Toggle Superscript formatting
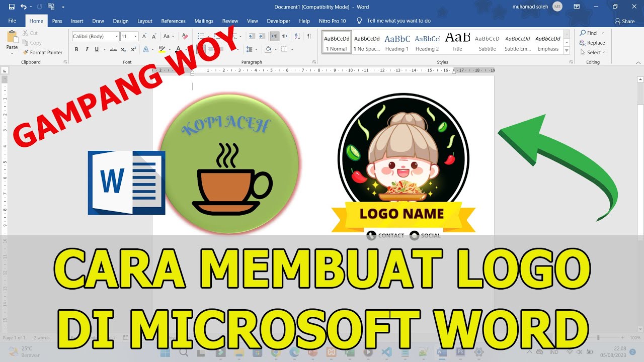The image size is (644, 362). tap(133, 49)
